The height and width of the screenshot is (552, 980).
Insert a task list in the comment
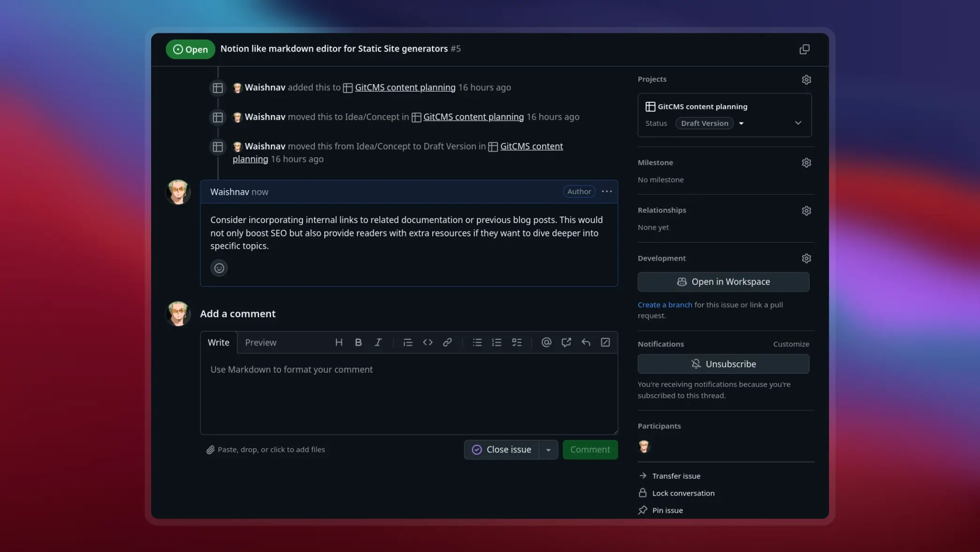pyautogui.click(x=517, y=342)
